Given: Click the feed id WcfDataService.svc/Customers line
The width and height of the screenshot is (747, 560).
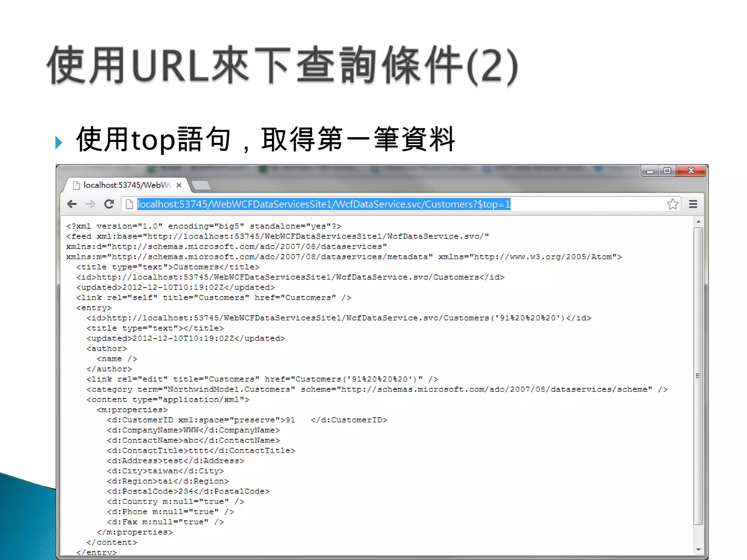Looking at the screenshot, I should click(x=290, y=277).
